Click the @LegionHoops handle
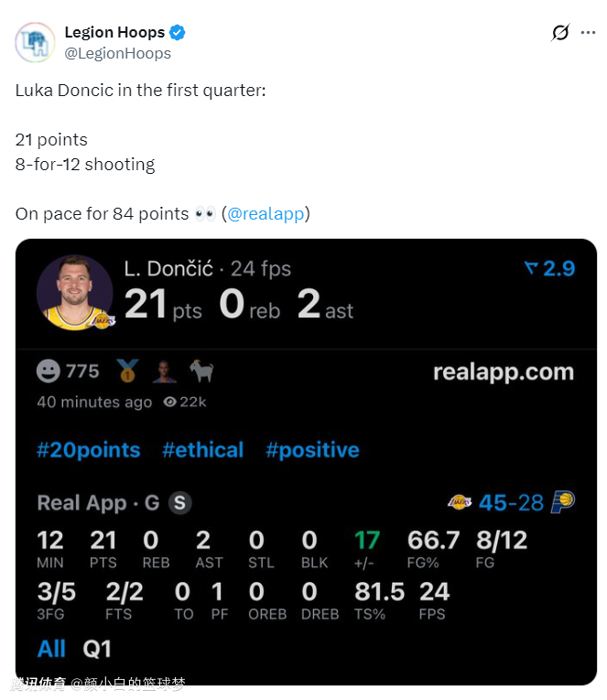The height and width of the screenshot is (700, 607). coord(117,53)
